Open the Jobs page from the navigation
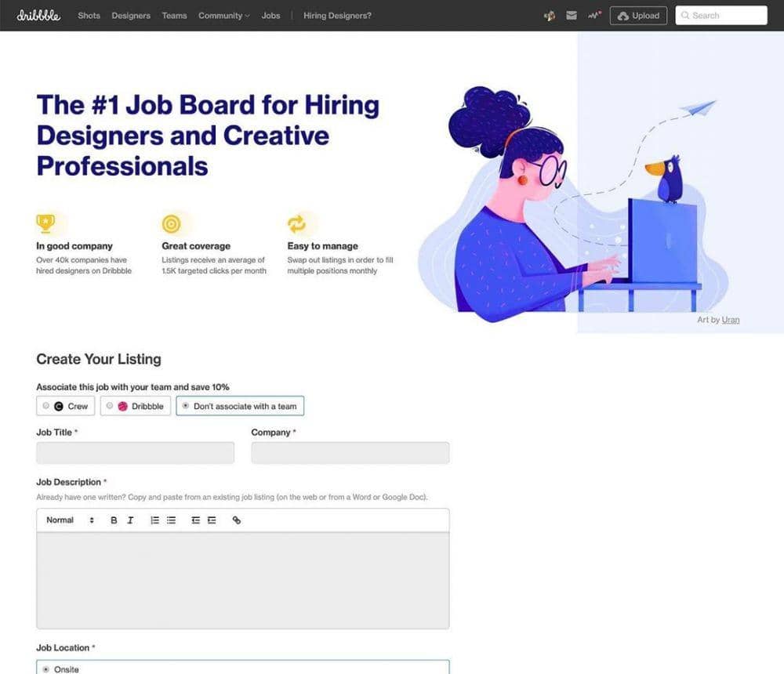Viewport: 784px width, 674px height. point(270,15)
